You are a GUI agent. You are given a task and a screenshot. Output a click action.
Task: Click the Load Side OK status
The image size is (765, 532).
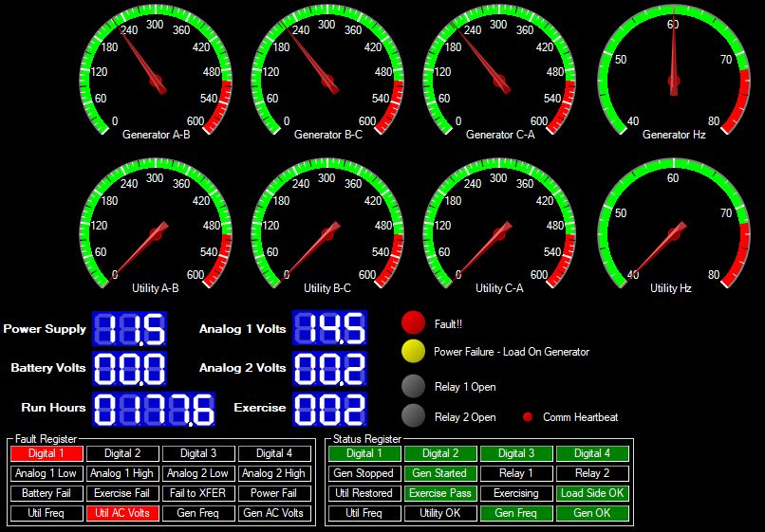pos(592,493)
